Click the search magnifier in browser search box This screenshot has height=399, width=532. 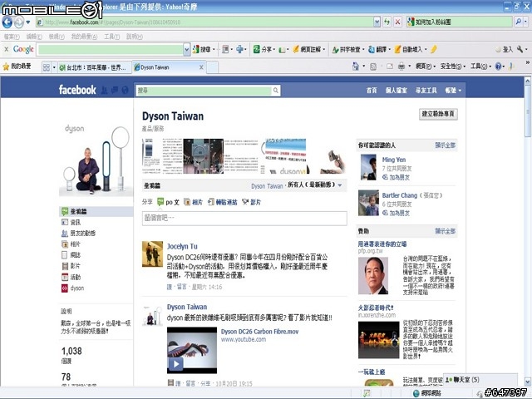[x=518, y=22]
